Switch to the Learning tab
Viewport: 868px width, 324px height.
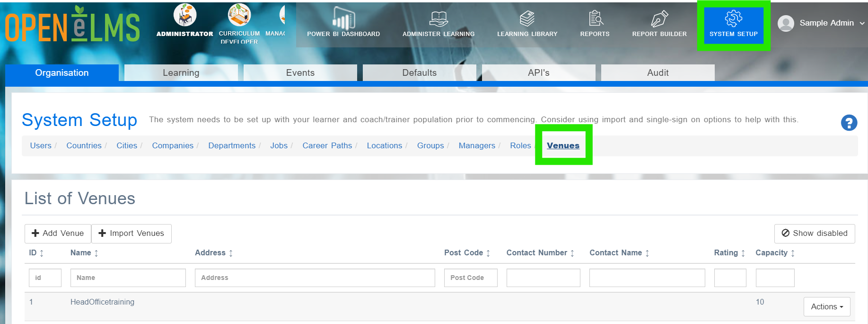[x=181, y=73]
